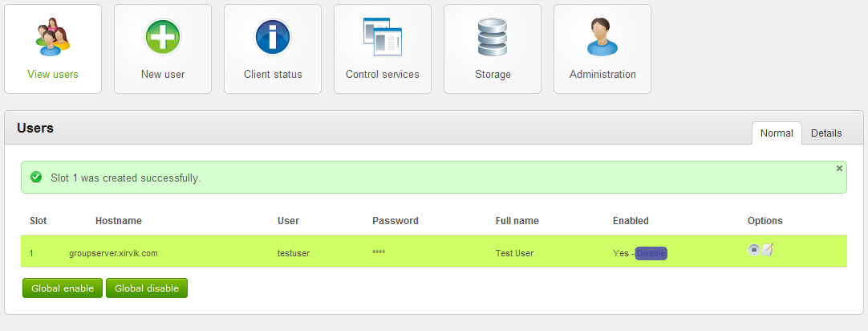Click the masked password for testuser
The height and width of the screenshot is (331, 868).
tap(379, 253)
